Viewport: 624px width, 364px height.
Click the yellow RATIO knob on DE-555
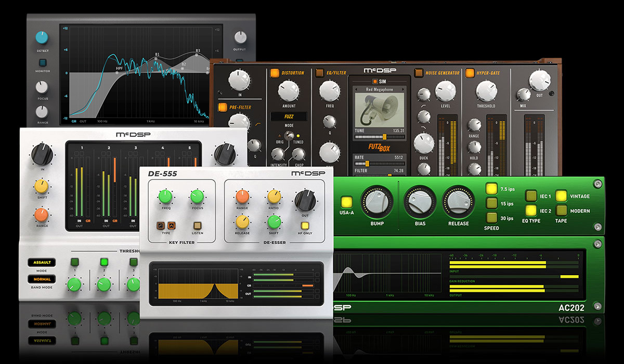[274, 197]
